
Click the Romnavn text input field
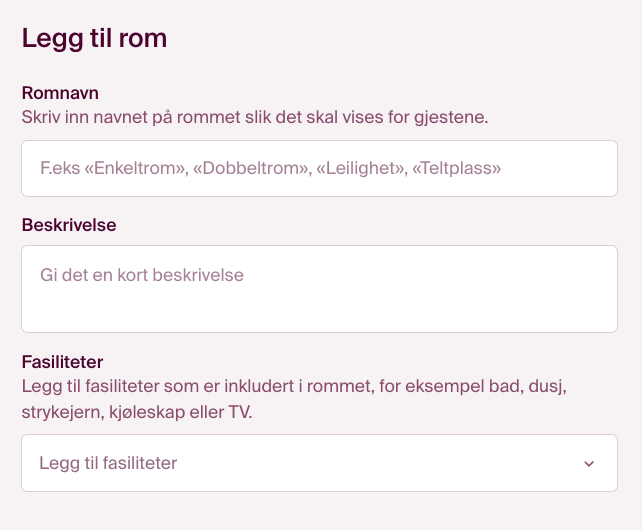click(x=319, y=169)
